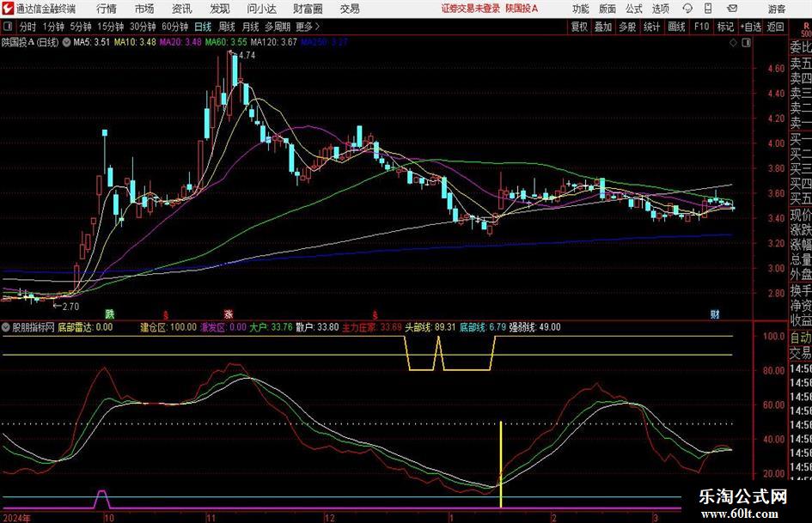Image resolution: width=812 pixels, height=523 pixels.
Task: Click the 多股 multi-stock button
Action: coord(627,27)
